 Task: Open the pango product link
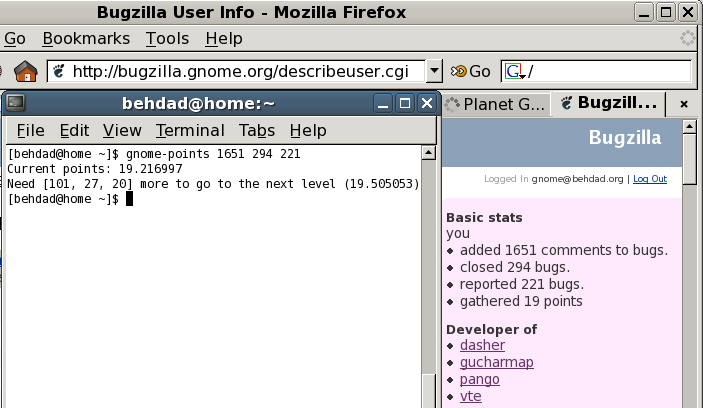pyautogui.click(x=479, y=379)
